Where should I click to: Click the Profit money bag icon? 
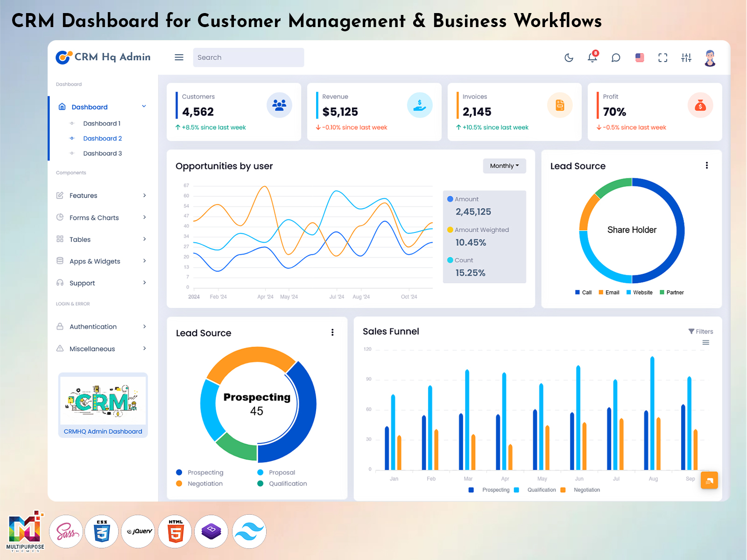coord(700,105)
